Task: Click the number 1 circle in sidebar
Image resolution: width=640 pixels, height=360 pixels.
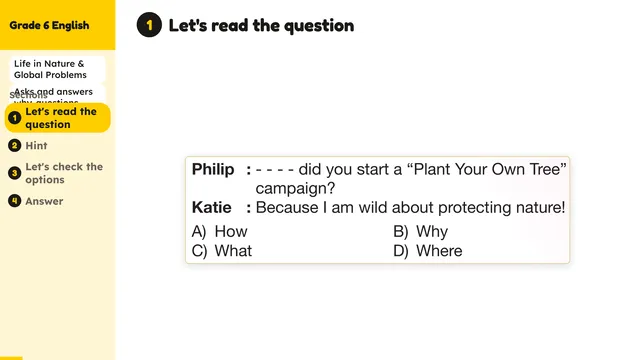Action: pos(15,118)
